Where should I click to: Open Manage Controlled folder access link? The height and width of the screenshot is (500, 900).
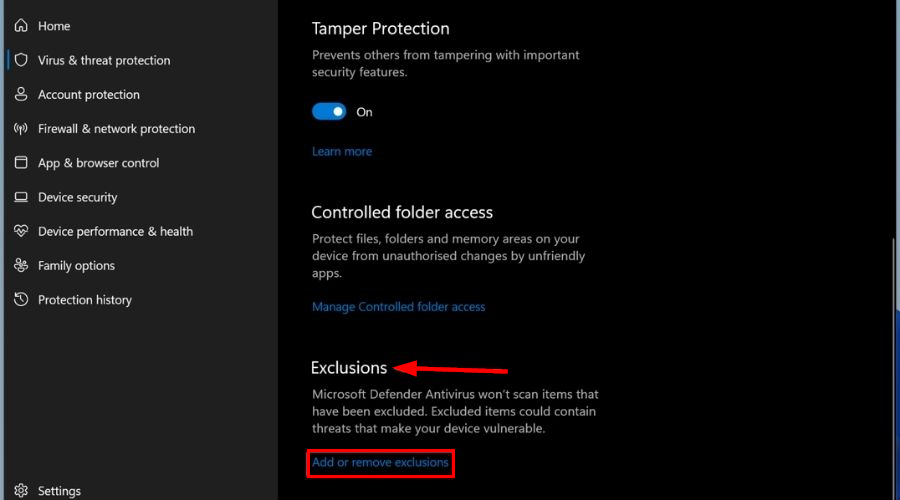coord(398,307)
